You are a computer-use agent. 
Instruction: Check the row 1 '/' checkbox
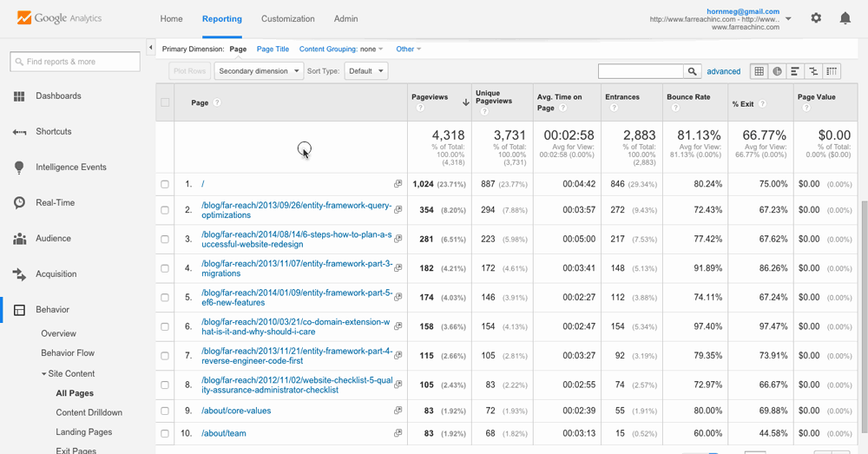pyautogui.click(x=165, y=184)
